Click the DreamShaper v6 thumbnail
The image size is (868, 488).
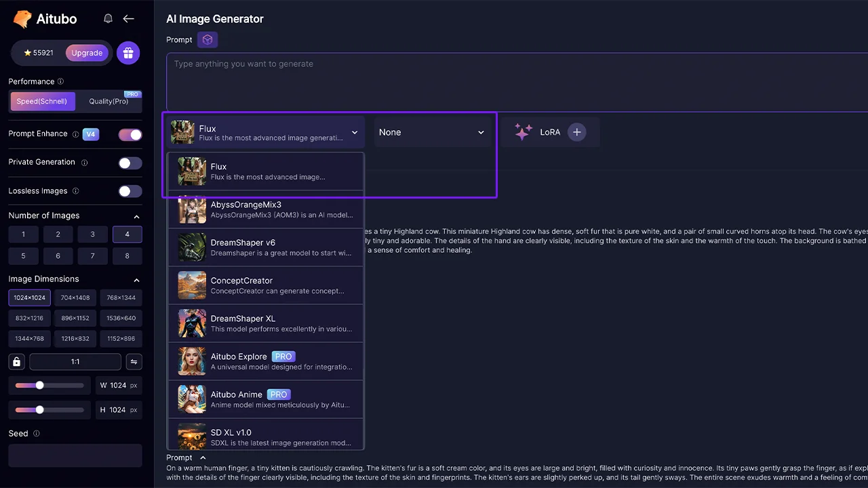point(192,247)
